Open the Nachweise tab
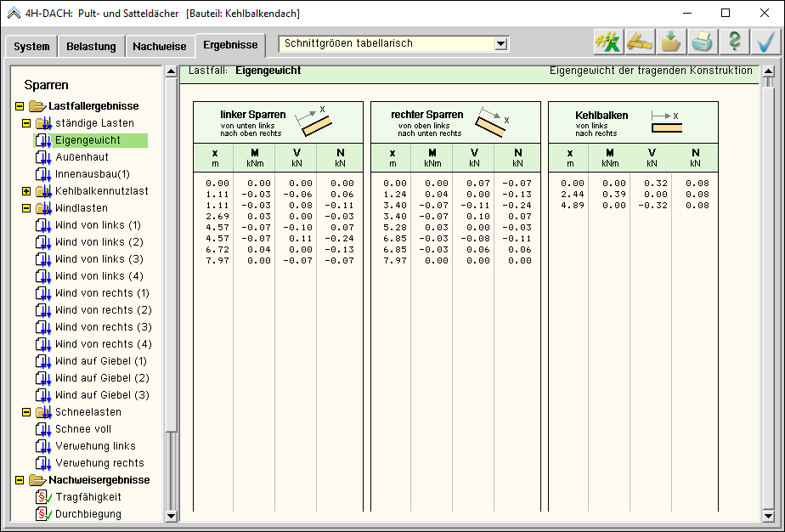 click(159, 47)
